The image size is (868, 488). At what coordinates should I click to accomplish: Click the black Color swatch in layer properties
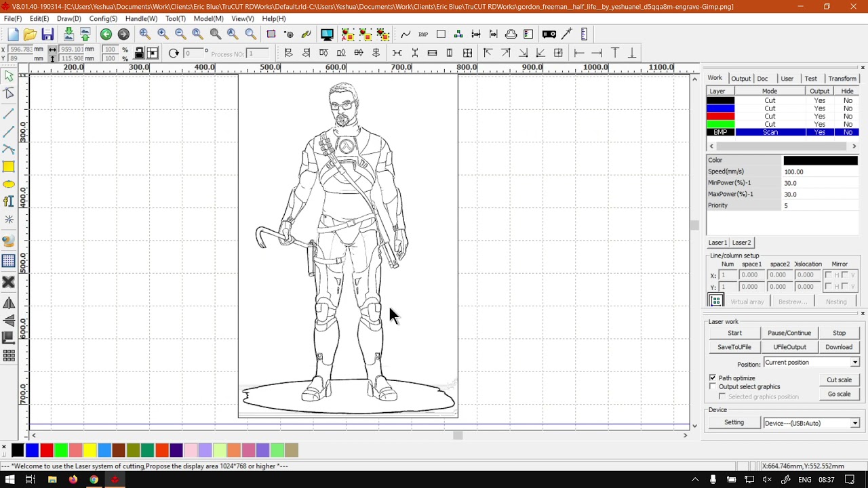click(x=821, y=161)
